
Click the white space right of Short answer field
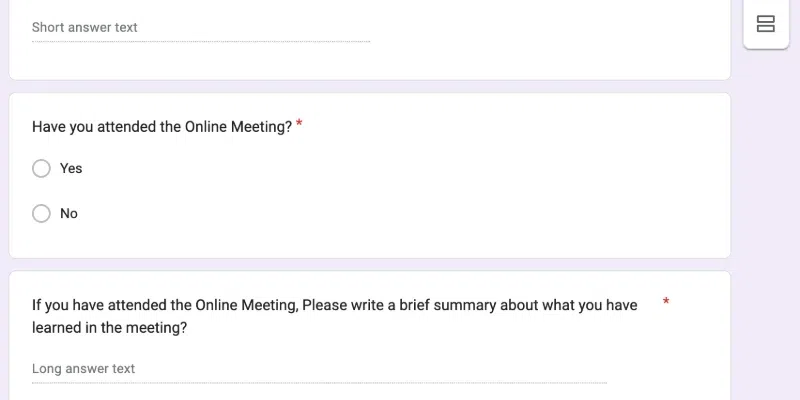click(550, 28)
